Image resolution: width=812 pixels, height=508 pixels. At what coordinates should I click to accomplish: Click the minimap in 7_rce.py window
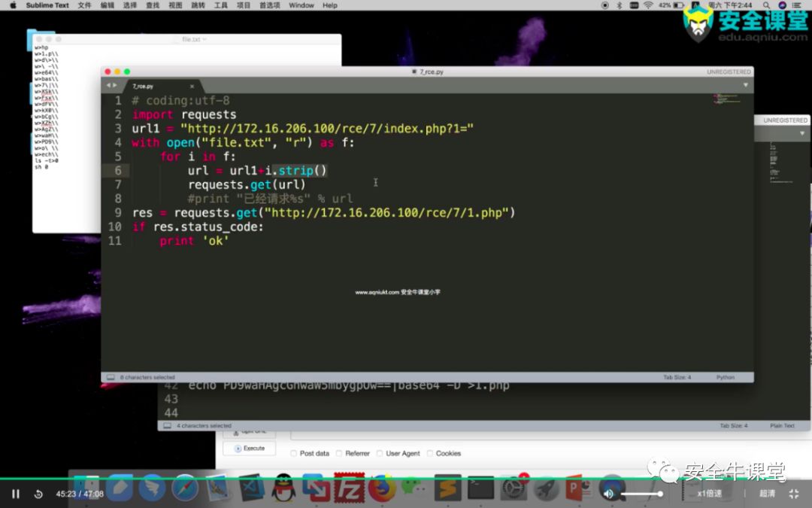[729, 99]
